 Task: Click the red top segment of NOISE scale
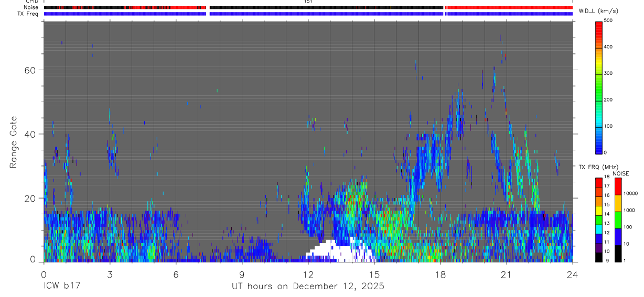(618, 186)
